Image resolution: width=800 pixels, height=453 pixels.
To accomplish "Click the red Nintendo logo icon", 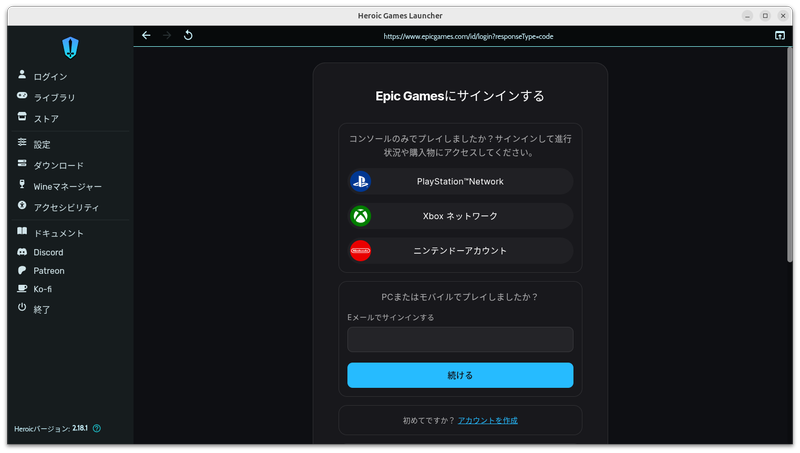I will click(x=360, y=250).
